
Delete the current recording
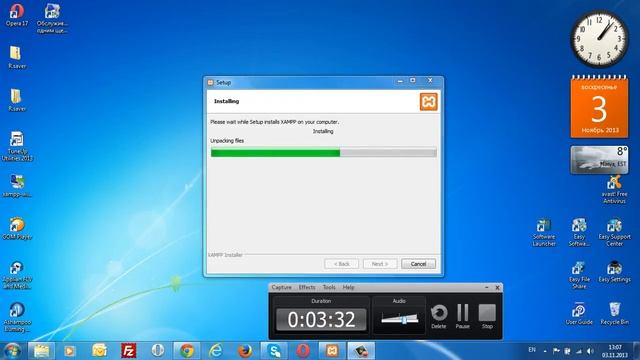[x=439, y=316]
